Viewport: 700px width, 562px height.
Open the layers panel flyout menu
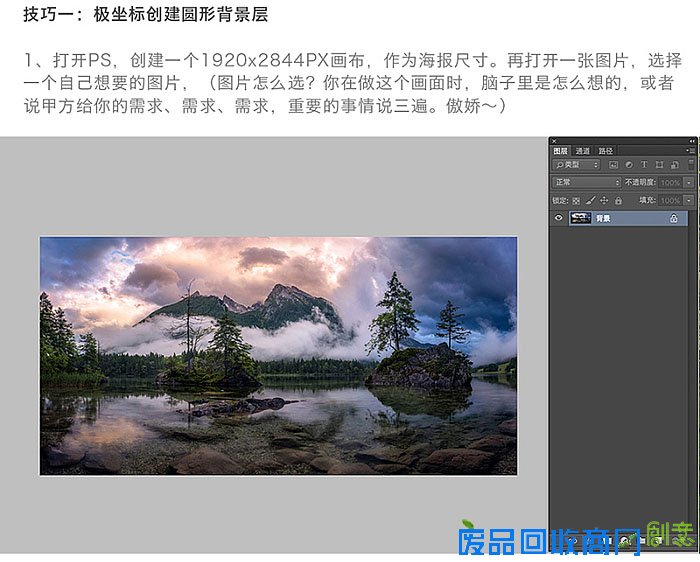coord(690,150)
